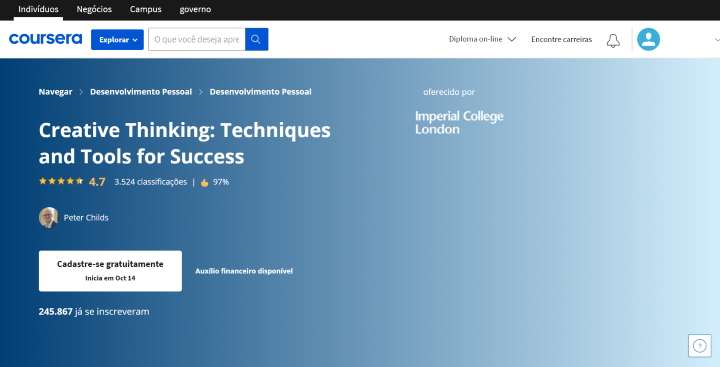720x367 pixels.
Task: Select the Indivíduos tab
Action: [x=38, y=9]
